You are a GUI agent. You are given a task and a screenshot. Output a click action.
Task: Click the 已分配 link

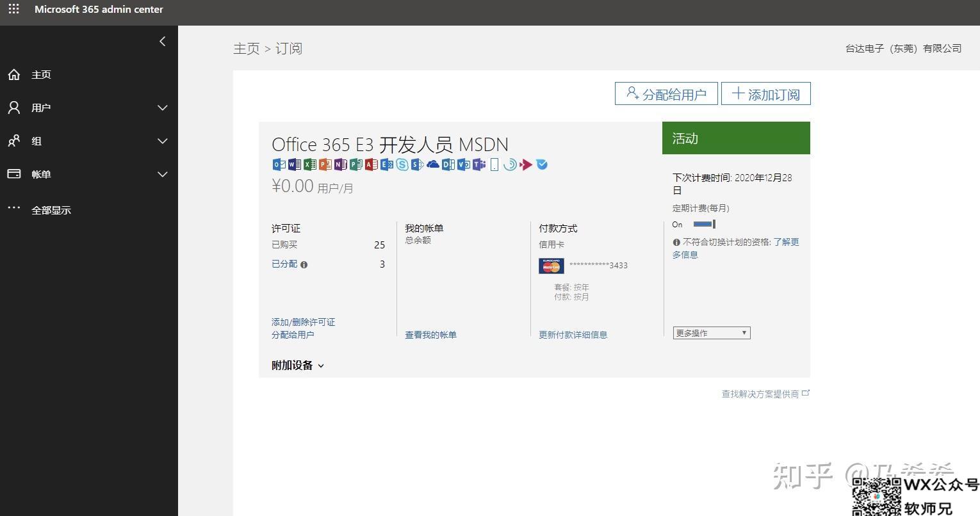(284, 264)
